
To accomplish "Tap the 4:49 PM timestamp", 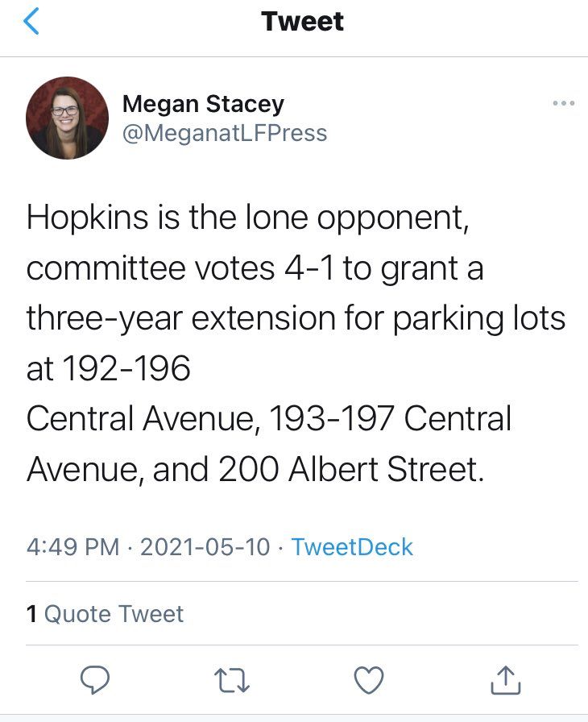I will point(72,547).
